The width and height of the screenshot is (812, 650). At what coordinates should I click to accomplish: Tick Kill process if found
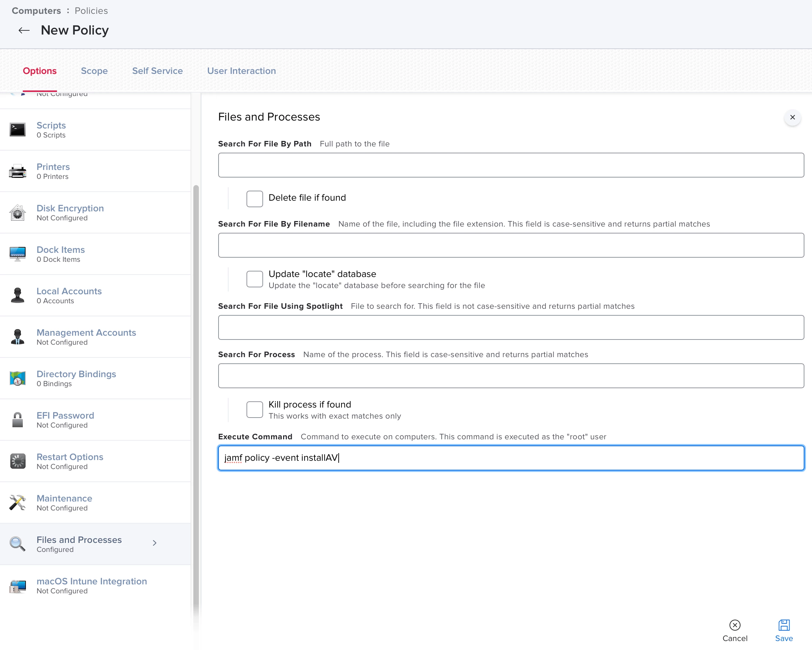254,410
